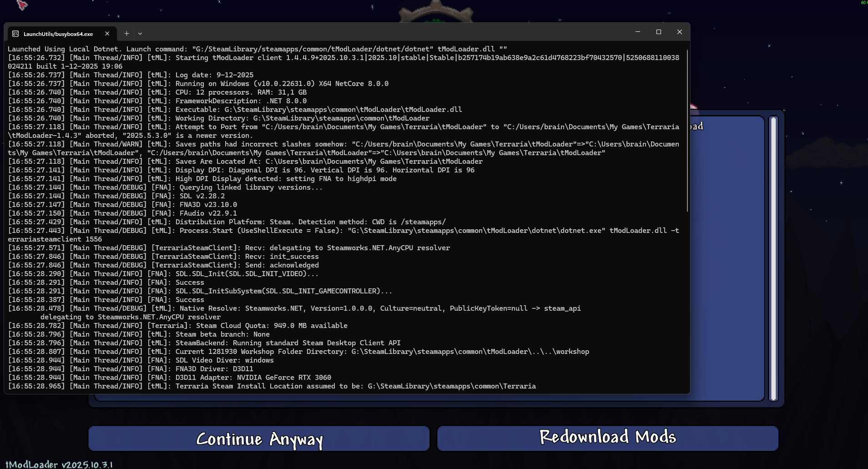Image resolution: width=868 pixels, height=469 pixels.
Task: Open a new terminal tab with the plus button
Action: 126,34
